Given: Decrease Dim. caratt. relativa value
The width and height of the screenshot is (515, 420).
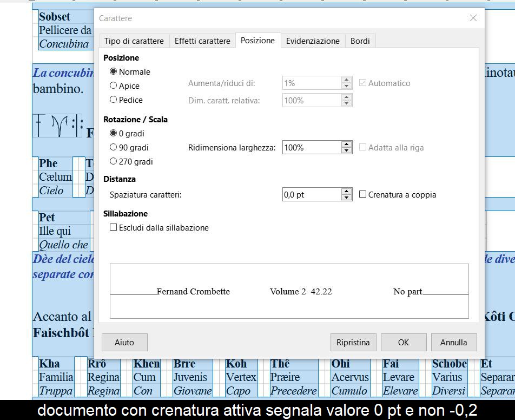Looking at the screenshot, I should point(347,103).
